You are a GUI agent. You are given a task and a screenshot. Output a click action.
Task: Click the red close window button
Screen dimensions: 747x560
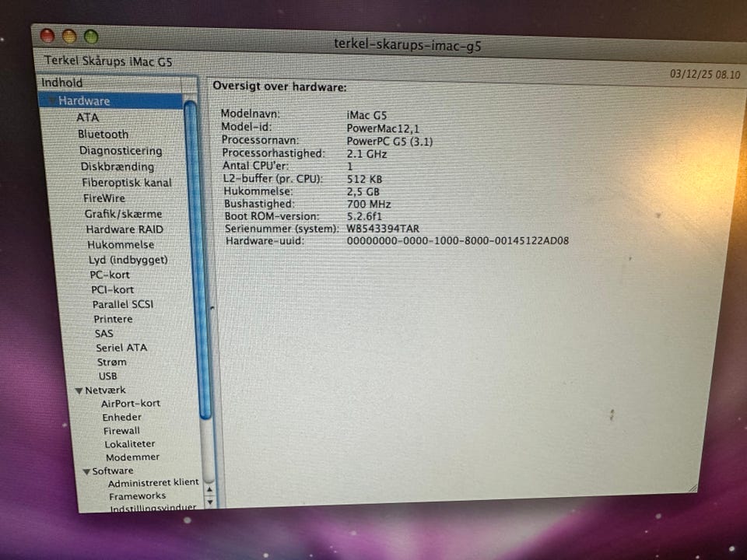click(47, 35)
